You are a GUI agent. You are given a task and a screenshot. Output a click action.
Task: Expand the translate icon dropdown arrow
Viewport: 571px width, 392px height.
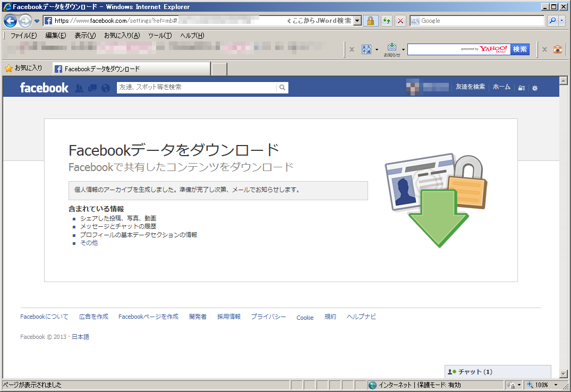(377, 49)
